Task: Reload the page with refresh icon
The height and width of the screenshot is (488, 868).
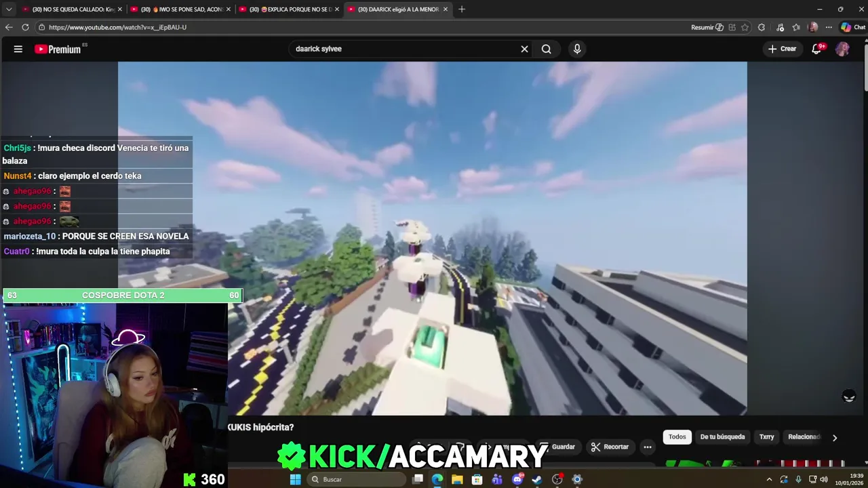Action: [x=25, y=27]
